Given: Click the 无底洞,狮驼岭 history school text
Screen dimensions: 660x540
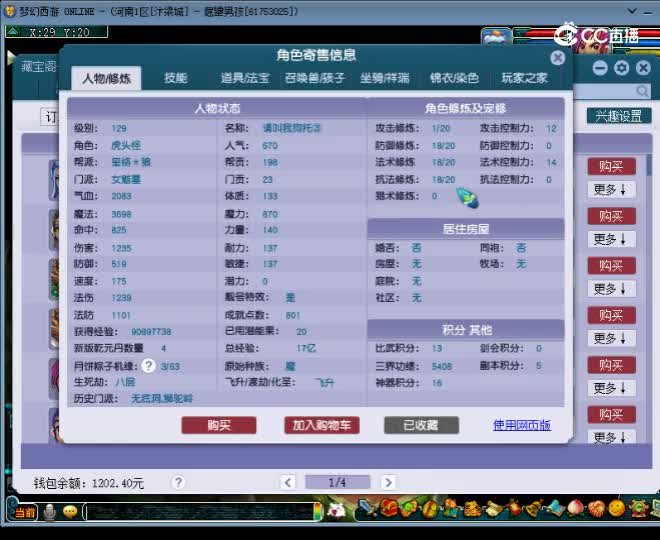Looking at the screenshot, I should pyautogui.click(x=162, y=398).
